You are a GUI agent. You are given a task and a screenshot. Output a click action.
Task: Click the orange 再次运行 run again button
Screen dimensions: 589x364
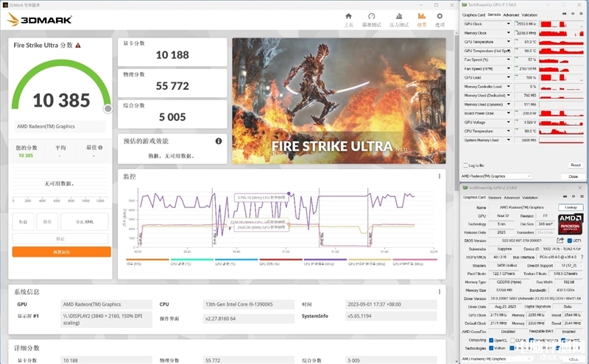(62, 251)
